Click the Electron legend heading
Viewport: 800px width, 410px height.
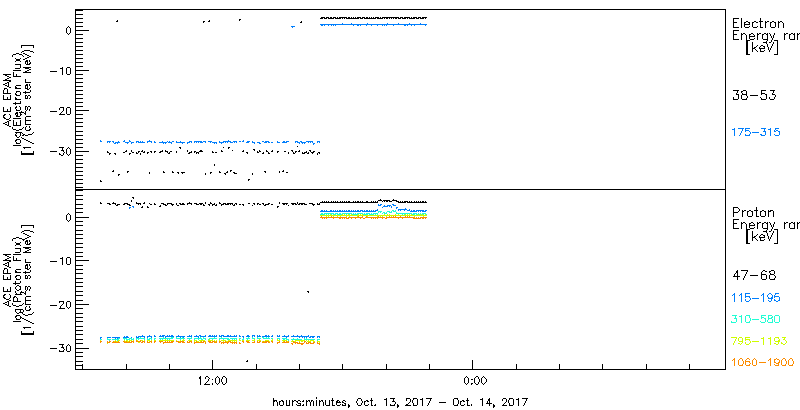pyautogui.click(x=758, y=23)
